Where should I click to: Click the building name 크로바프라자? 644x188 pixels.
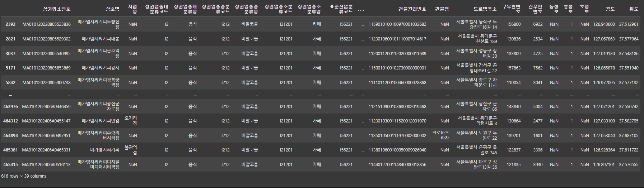(440, 135)
